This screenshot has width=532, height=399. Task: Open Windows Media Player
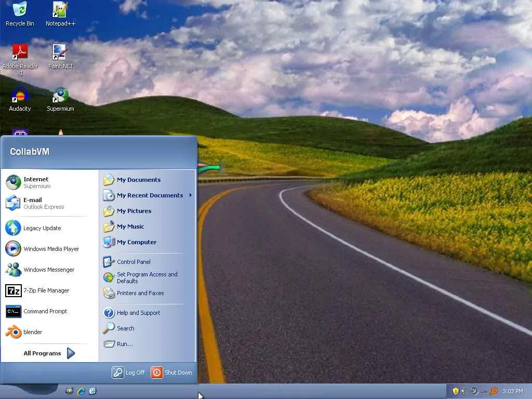(x=49, y=249)
